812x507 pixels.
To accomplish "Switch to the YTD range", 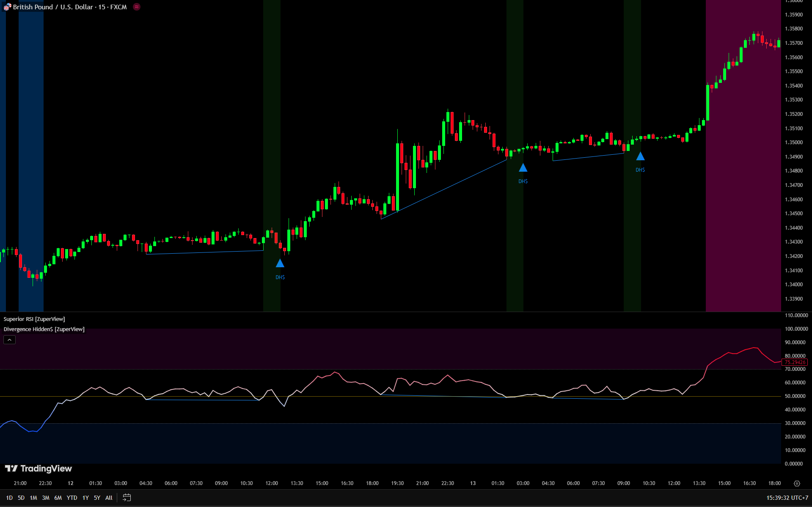I will click(x=72, y=498).
